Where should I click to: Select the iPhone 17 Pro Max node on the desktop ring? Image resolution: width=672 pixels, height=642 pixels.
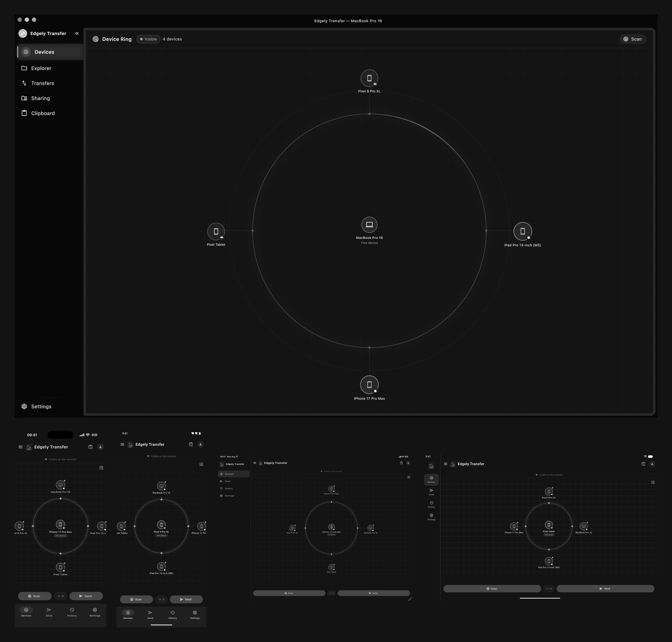click(369, 385)
